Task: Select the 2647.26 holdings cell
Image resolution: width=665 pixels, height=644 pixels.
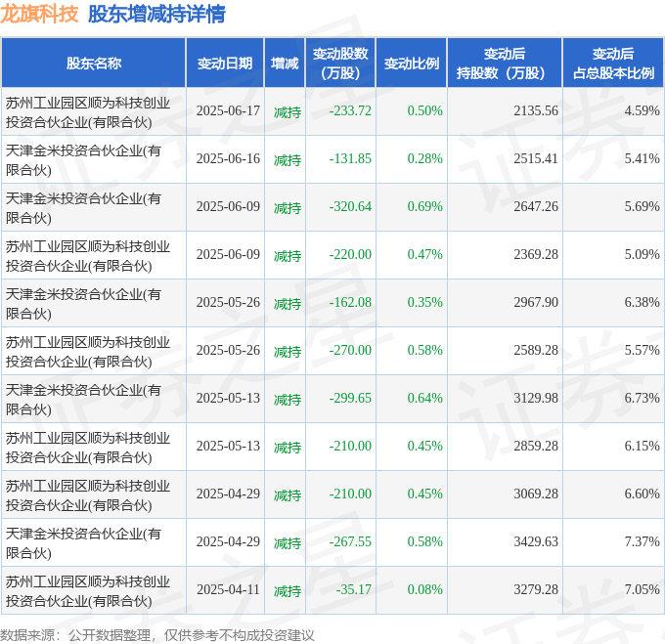Action: (x=536, y=206)
